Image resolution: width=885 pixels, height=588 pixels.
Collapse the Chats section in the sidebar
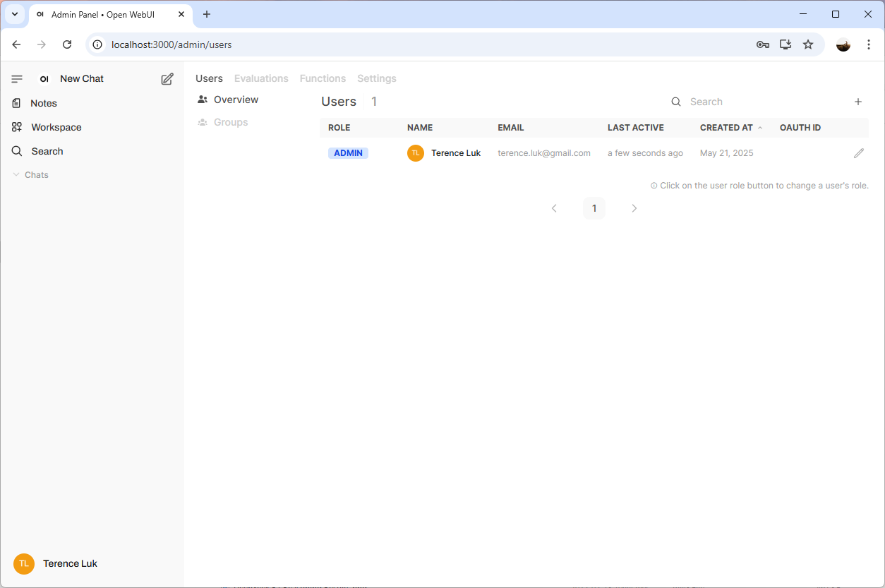click(30, 175)
